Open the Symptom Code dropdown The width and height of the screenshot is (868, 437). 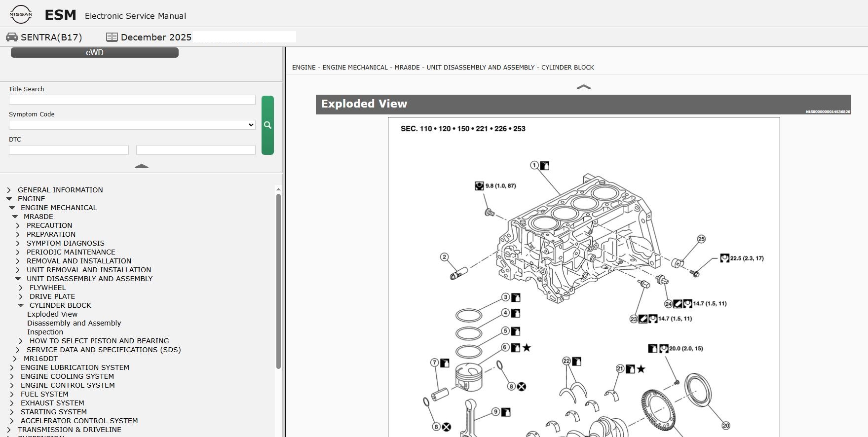tap(132, 125)
